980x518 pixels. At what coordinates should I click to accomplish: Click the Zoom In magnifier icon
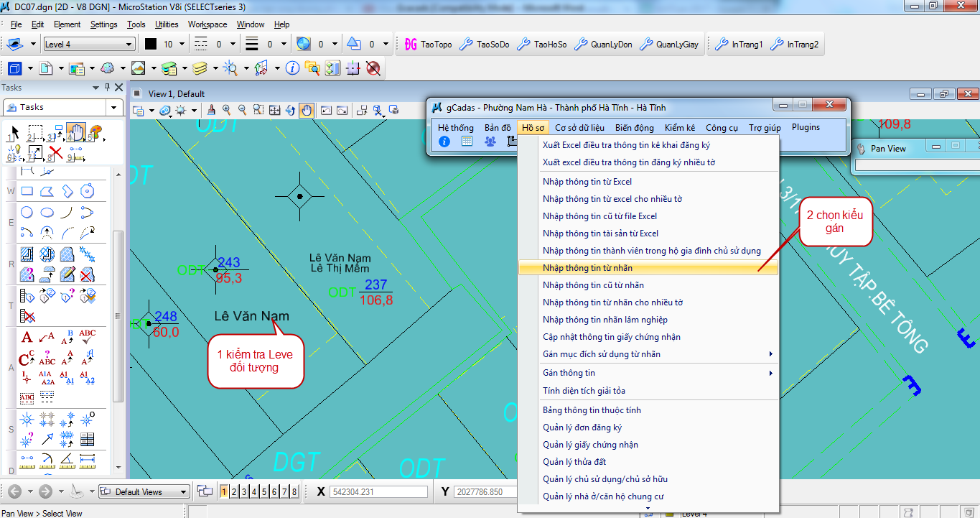click(227, 110)
